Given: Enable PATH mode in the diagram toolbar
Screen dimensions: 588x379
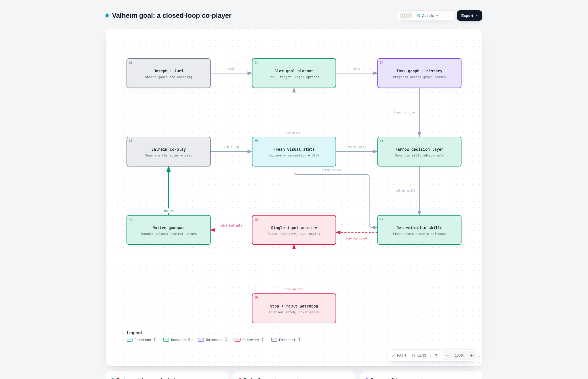Looking at the screenshot, I should pyautogui.click(x=399, y=355).
